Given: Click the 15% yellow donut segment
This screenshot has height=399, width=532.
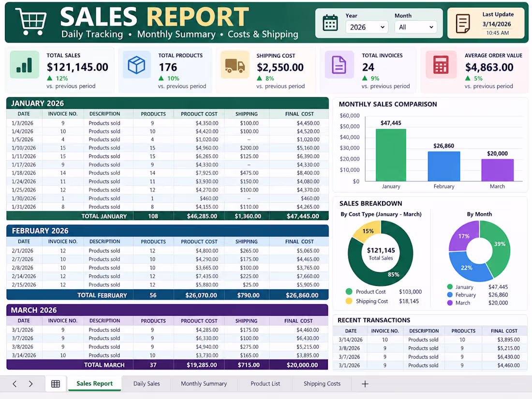Looking at the screenshot, I should click(368, 231).
